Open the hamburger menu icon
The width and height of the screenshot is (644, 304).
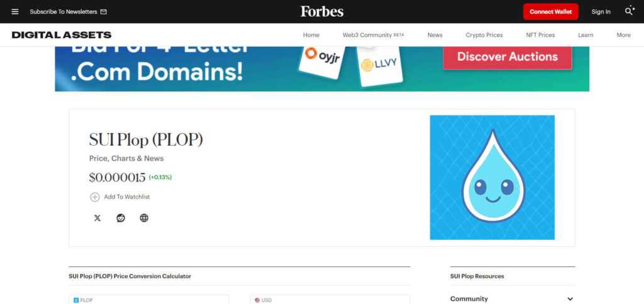(x=15, y=11)
